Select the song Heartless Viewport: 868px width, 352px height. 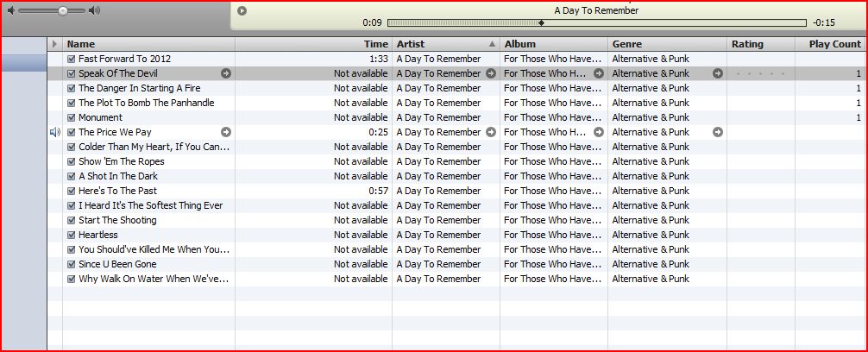click(98, 235)
